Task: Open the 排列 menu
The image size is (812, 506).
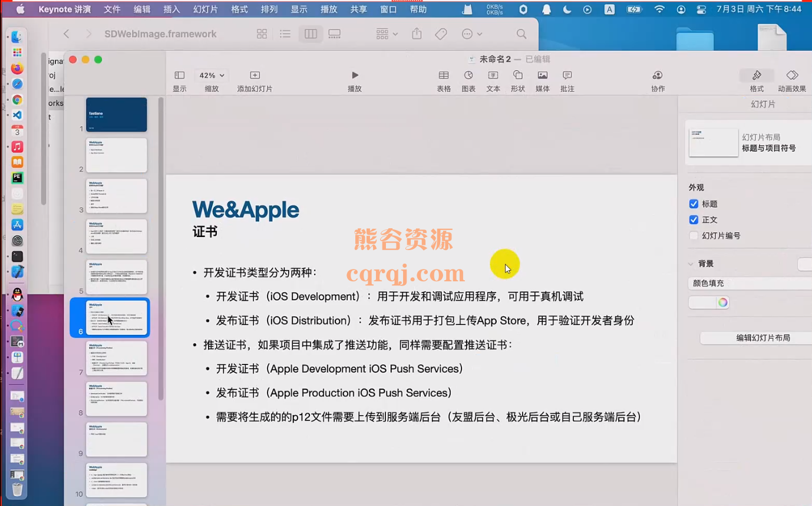Action: pyautogui.click(x=269, y=9)
